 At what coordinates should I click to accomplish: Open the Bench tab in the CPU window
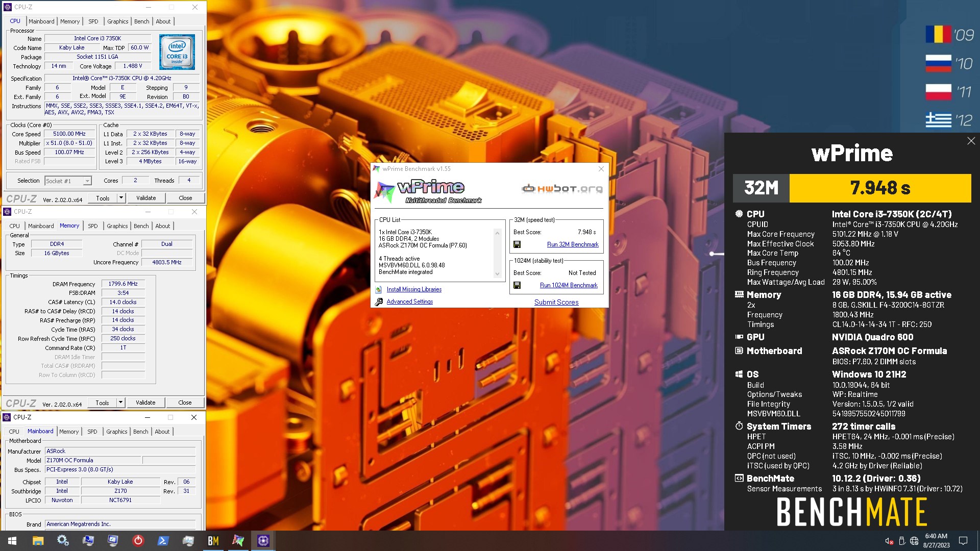(142, 21)
